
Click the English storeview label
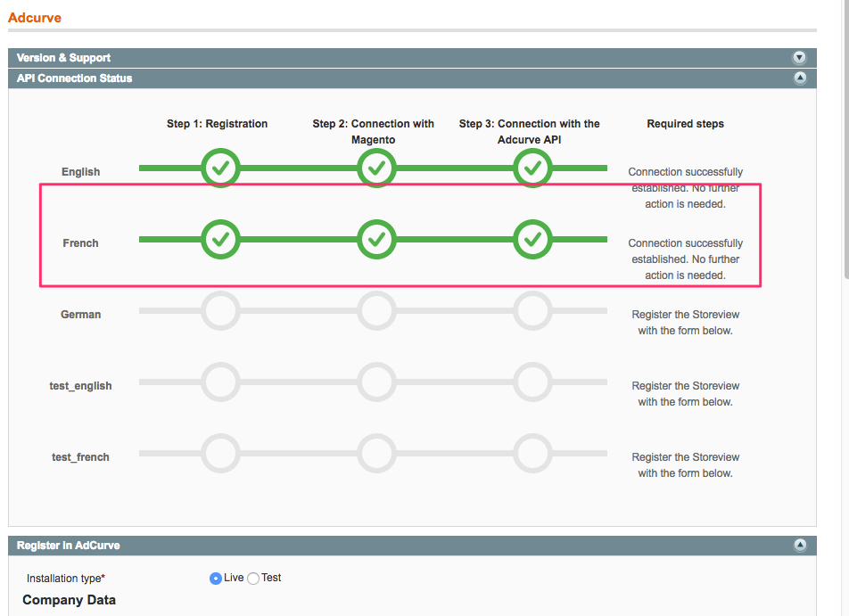pyautogui.click(x=80, y=171)
